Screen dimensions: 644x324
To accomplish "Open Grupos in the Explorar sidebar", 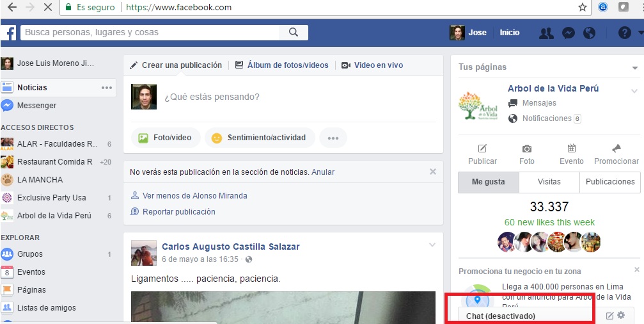I will [x=30, y=254].
